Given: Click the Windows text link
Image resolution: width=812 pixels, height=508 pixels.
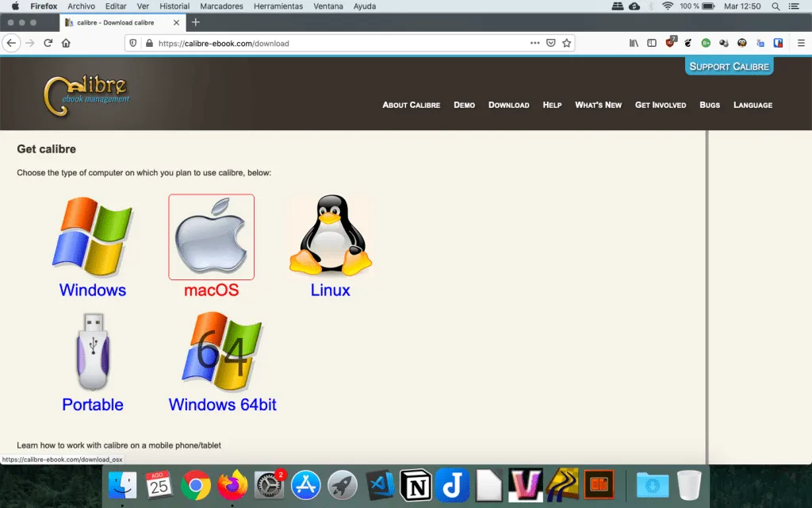Looking at the screenshot, I should click(x=93, y=290).
